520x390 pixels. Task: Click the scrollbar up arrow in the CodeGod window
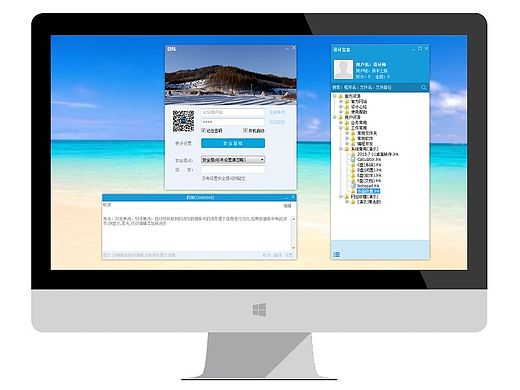click(293, 219)
